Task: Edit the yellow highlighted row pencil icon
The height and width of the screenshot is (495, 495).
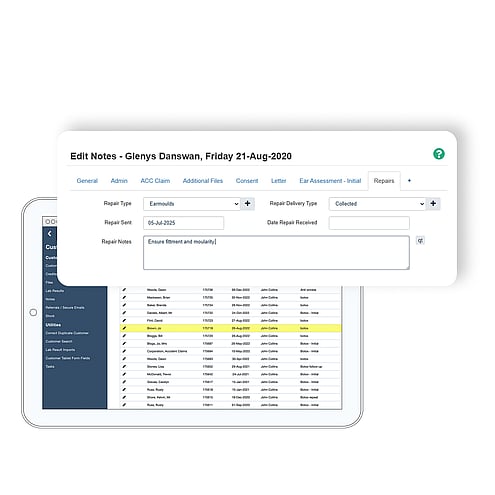Action: (x=124, y=328)
